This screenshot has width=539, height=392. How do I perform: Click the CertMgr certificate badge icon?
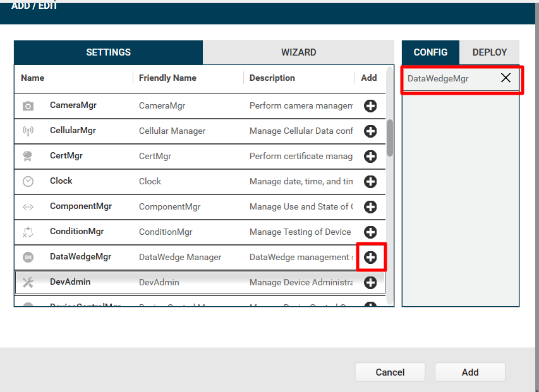pos(28,156)
